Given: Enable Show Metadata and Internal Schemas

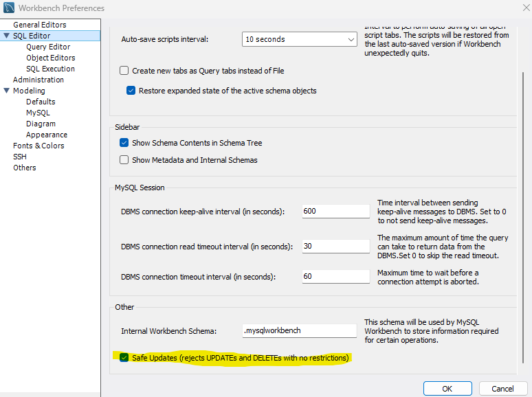Looking at the screenshot, I should click(x=124, y=159).
